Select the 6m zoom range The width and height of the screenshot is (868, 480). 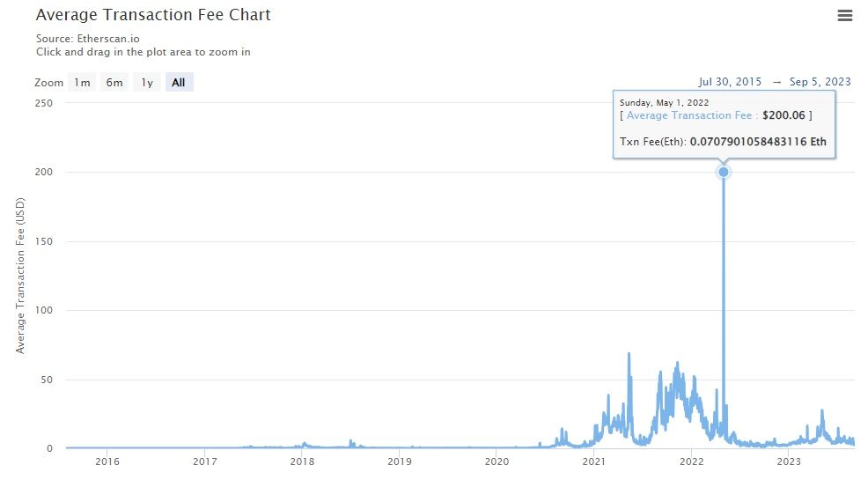114,83
